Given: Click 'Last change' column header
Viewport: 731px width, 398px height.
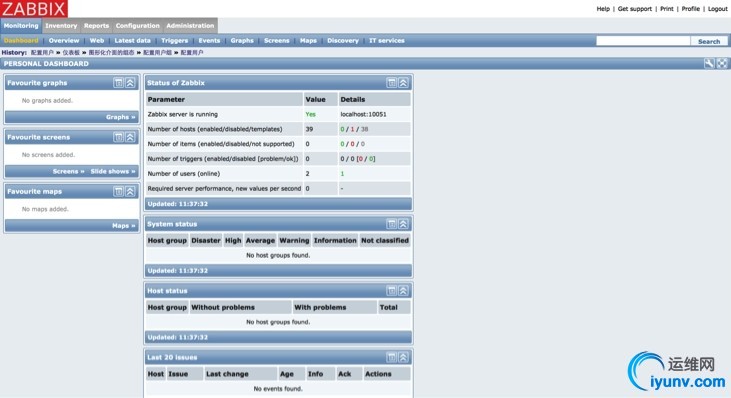Looking at the screenshot, I should pos(227,374).
